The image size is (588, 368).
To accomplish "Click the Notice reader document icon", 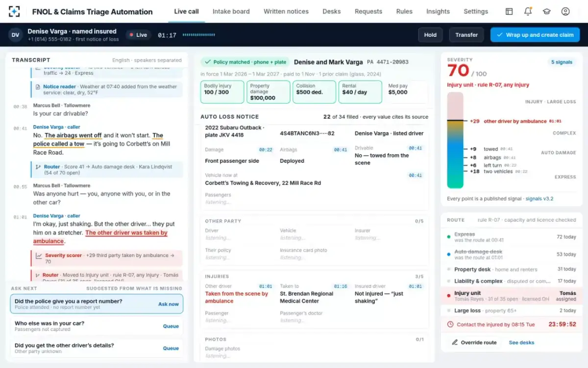I will [x=38, y=87].
